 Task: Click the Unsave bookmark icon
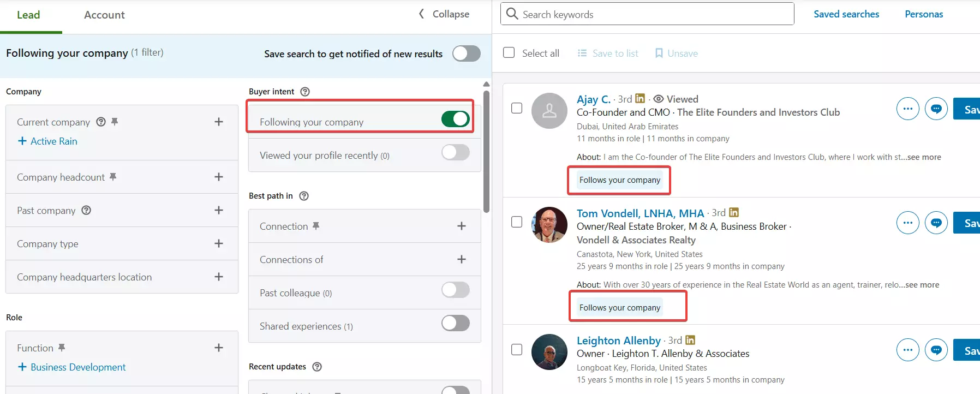[x=659, y=53]
